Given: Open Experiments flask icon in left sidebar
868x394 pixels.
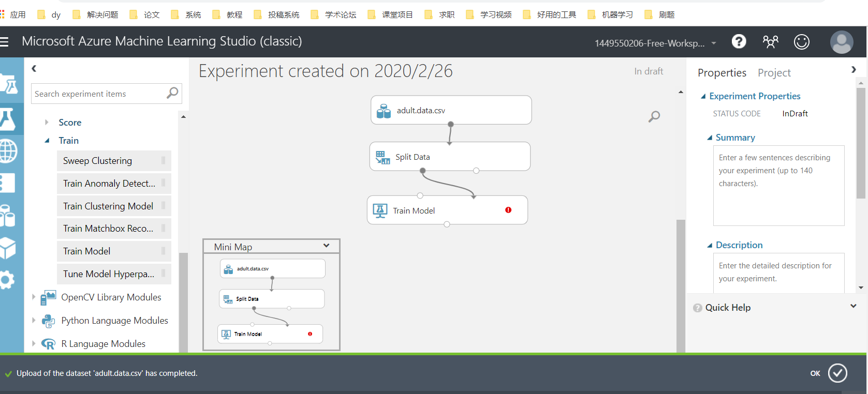Looking at the screenshot, I should tap(8, 119).
